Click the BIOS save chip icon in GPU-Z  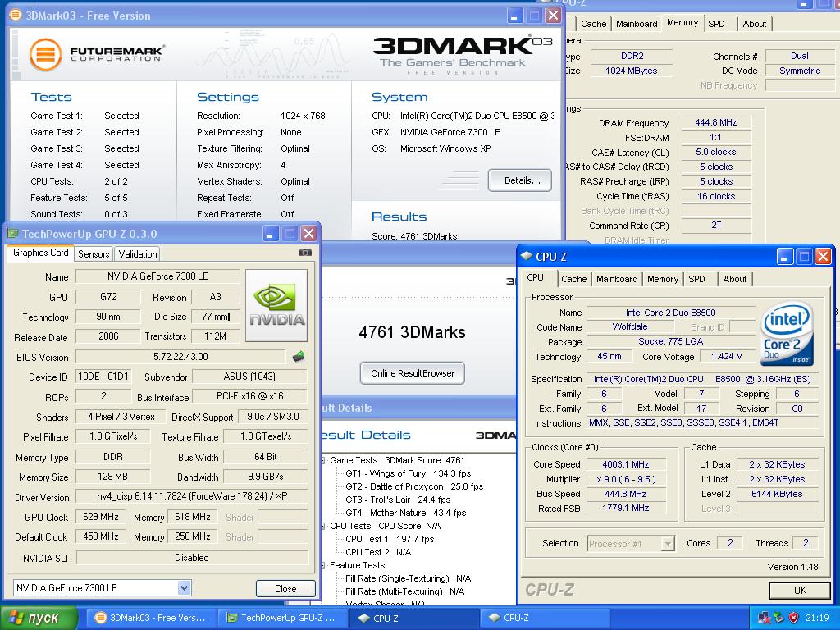[x=299, y=356]
